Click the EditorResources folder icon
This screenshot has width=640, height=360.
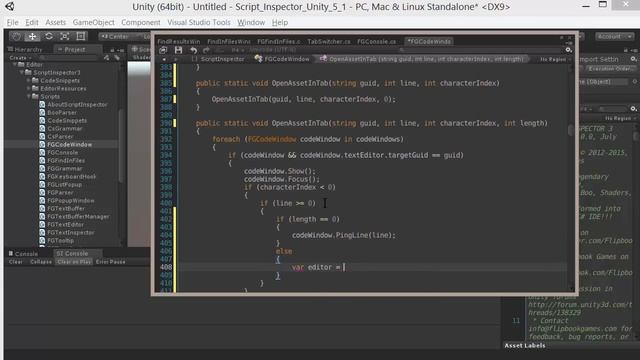point(35,89)
